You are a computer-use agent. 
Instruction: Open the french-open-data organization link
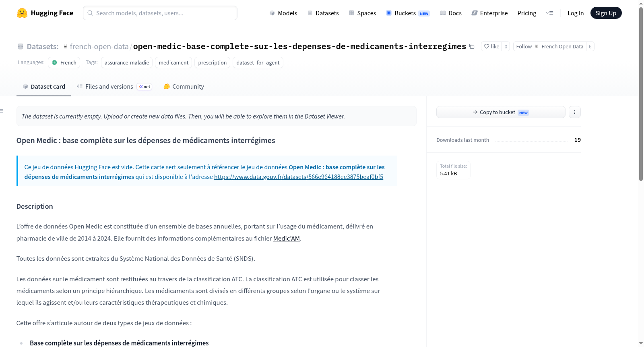pyautogui.click(x=99, y=47)
